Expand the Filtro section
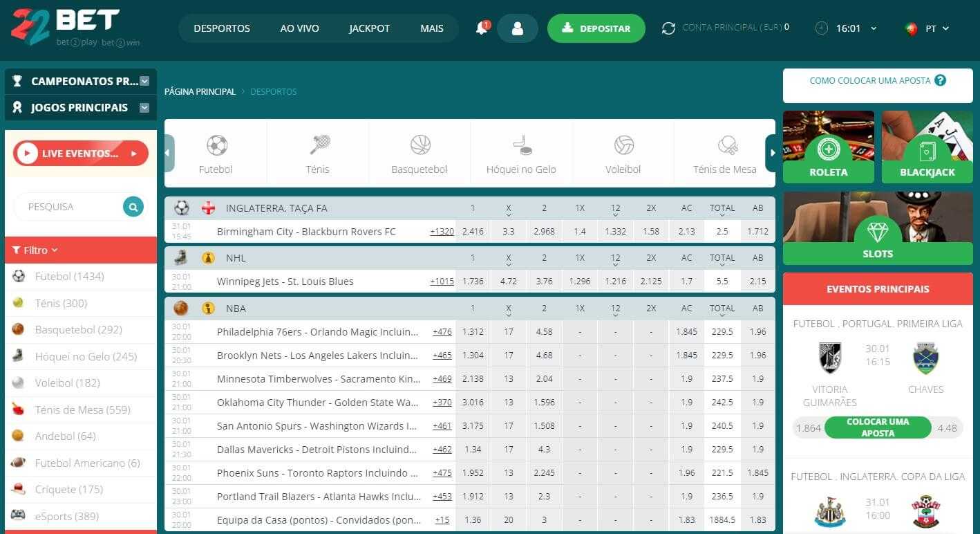 click(35, 250)
